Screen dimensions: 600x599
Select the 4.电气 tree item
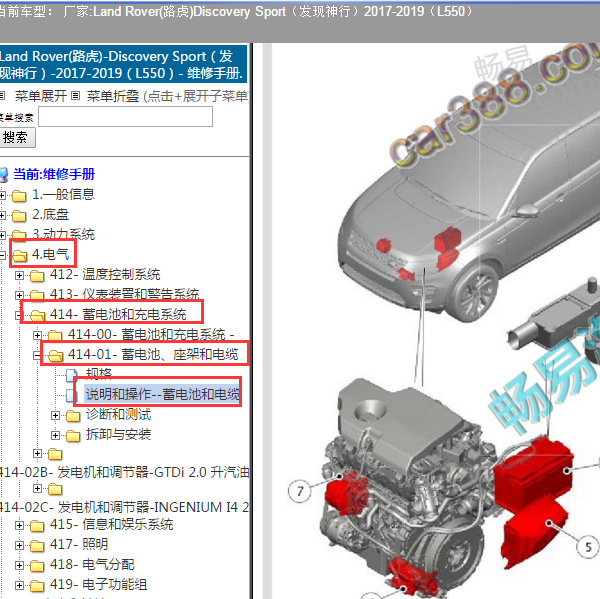[x=50, y=254]
